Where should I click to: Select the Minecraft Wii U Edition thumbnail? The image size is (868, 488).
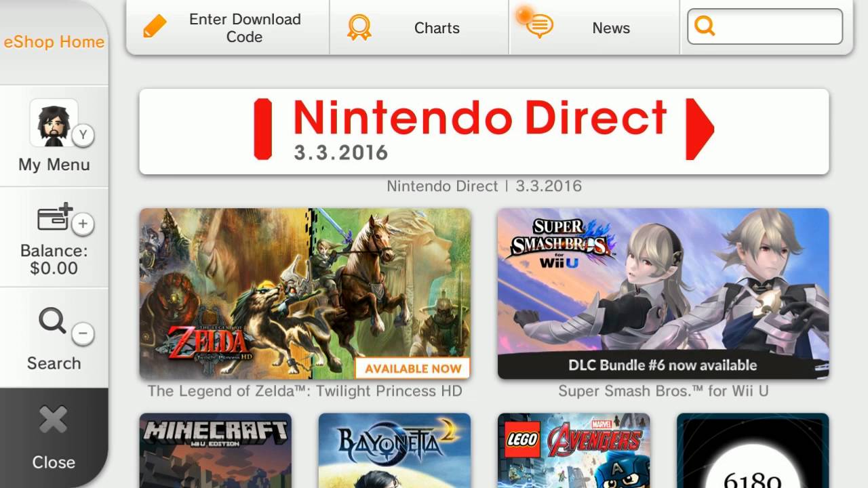tap(216, 451)
